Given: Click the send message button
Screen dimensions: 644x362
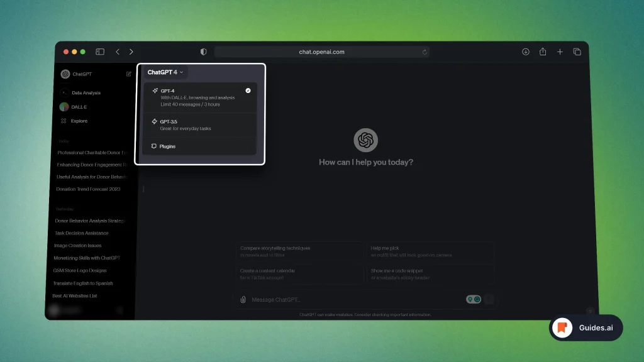Looking at the screenshot, I should (489, 299).
